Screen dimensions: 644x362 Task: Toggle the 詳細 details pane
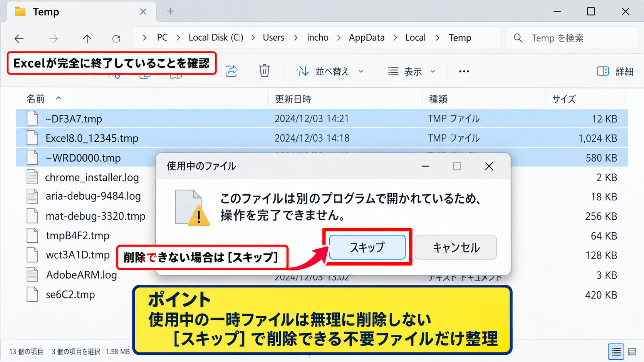pyautogui.click(x=615, y=71)
